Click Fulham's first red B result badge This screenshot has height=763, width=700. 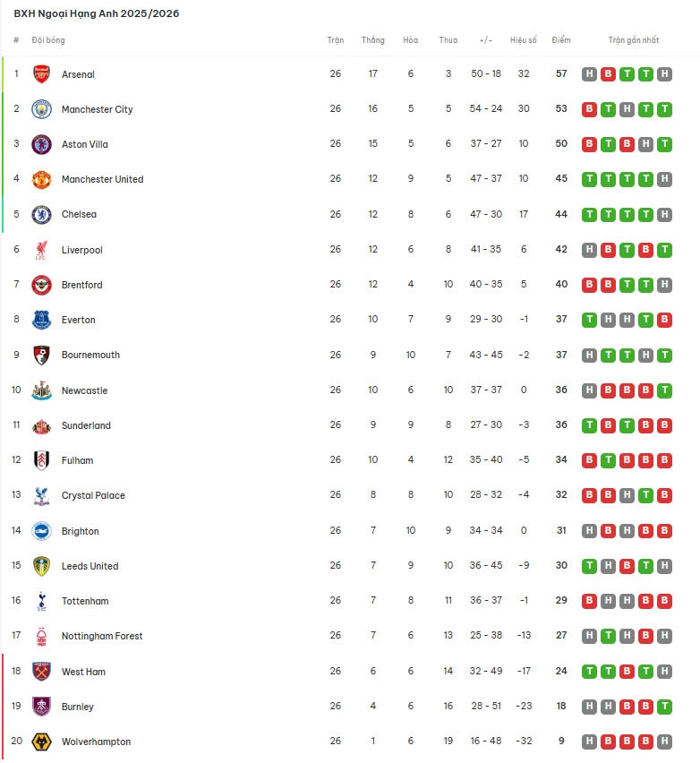(589, 460)
